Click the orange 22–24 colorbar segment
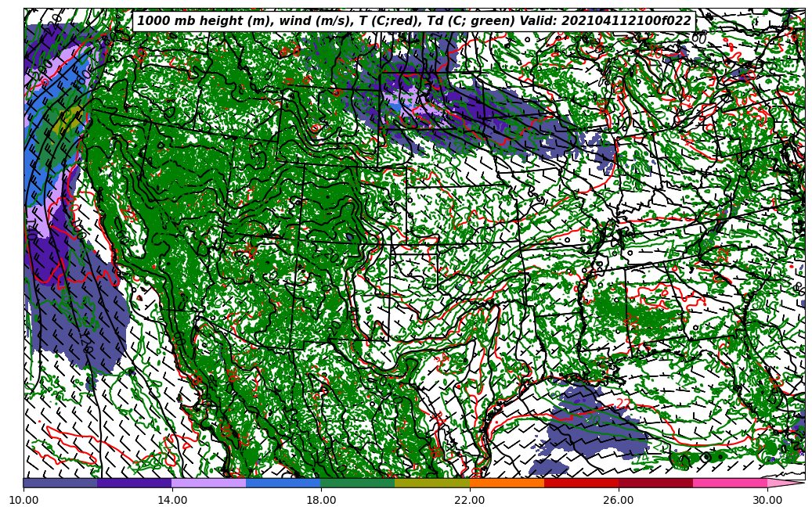The height and width of the screenshot is (514, 812). coord(507,483)
